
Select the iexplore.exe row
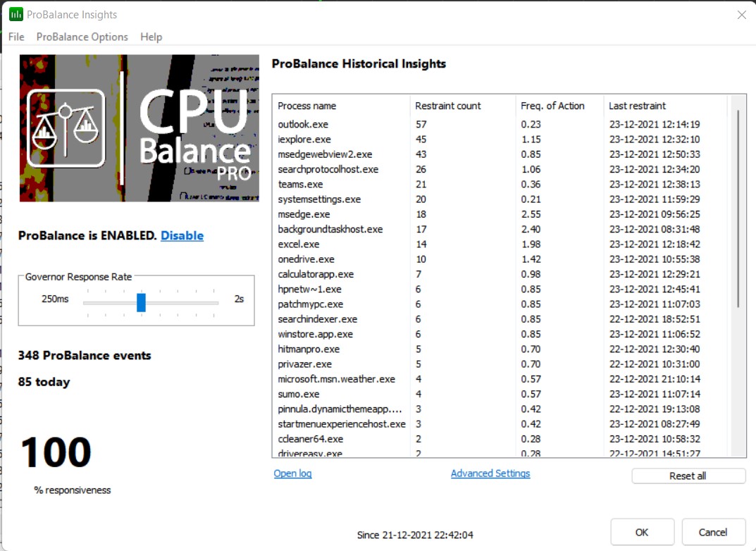click(x=500, y=140)
